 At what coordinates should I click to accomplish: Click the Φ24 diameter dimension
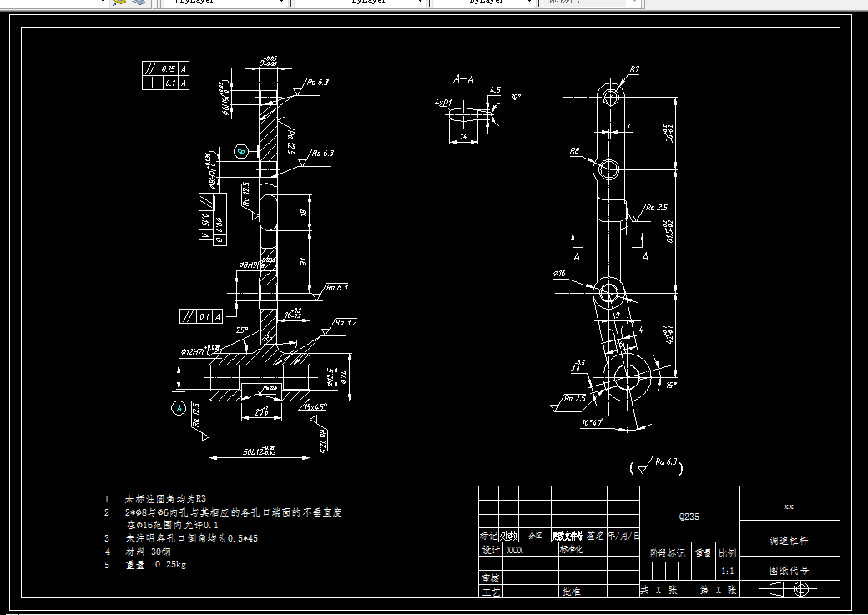tap(344, 377)
